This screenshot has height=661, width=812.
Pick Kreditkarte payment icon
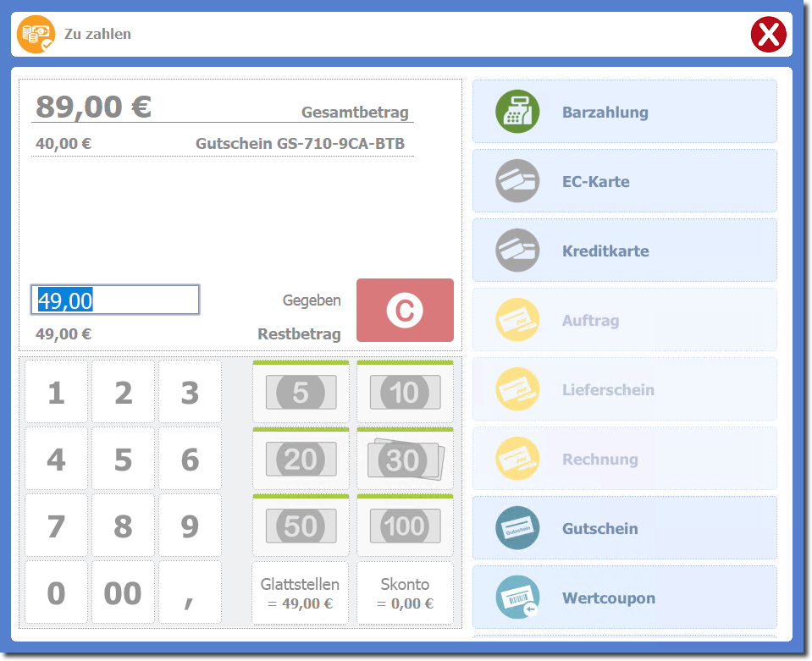click(517, 251)
